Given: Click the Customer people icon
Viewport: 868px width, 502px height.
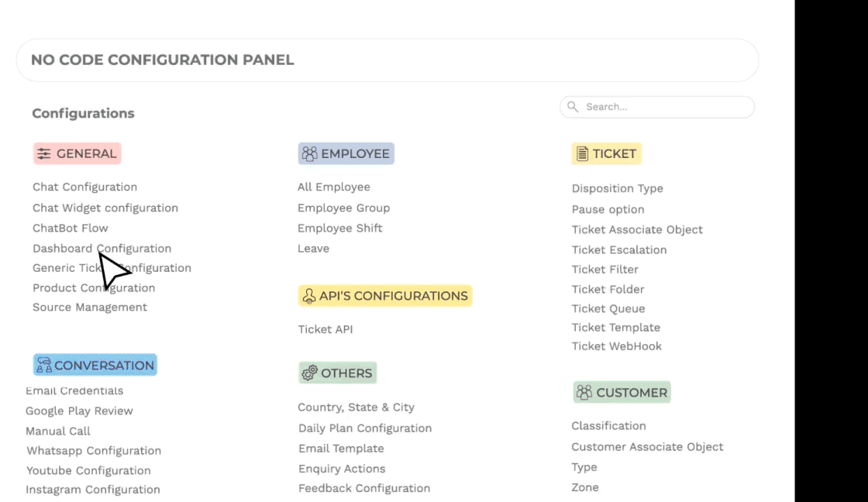Looking at the screenshot, I should click(584, 393).
